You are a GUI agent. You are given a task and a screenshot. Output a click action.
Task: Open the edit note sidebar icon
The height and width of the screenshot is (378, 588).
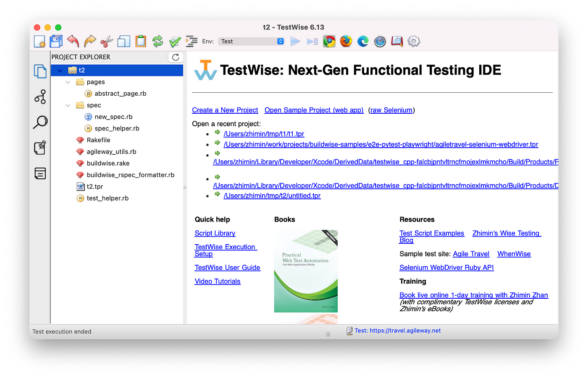[x=40, y=148]
